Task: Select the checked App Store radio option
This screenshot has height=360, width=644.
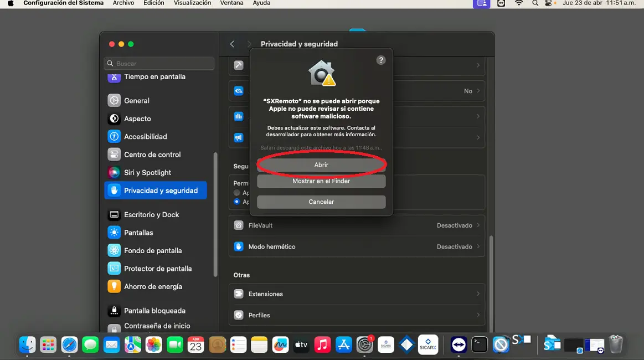Action: 236,202
